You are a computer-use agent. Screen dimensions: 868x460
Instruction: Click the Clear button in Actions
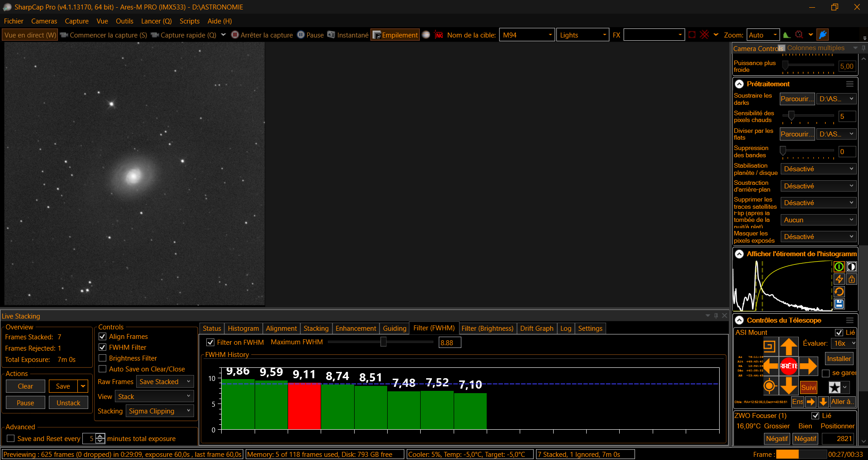(25, 386)
